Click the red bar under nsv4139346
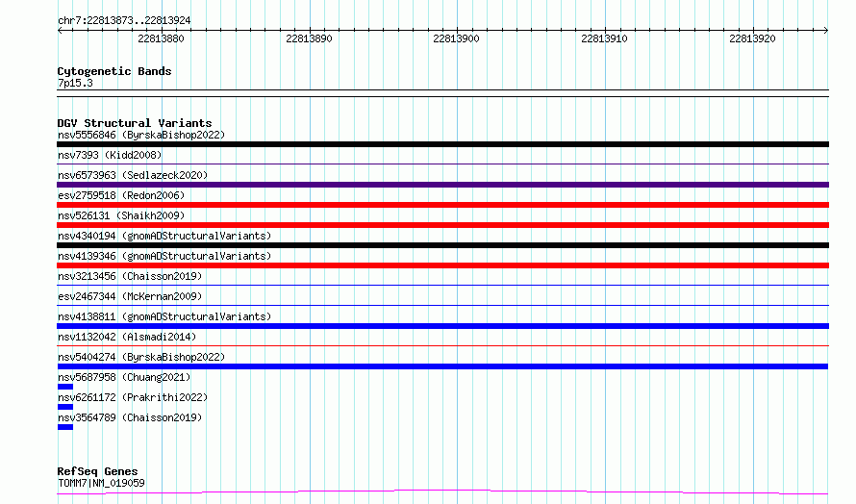856x504 pixels. click(442, 265)
